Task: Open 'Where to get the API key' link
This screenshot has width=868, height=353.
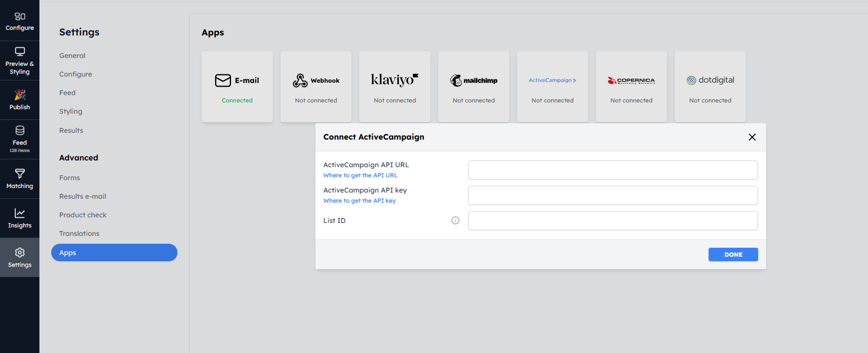Action: (x=359, y=201)
